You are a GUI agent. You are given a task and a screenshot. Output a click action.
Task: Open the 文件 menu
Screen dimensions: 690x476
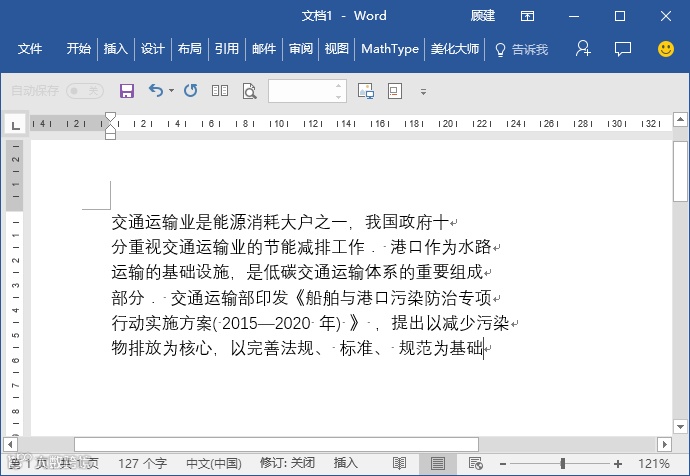[x=30, y=49]
